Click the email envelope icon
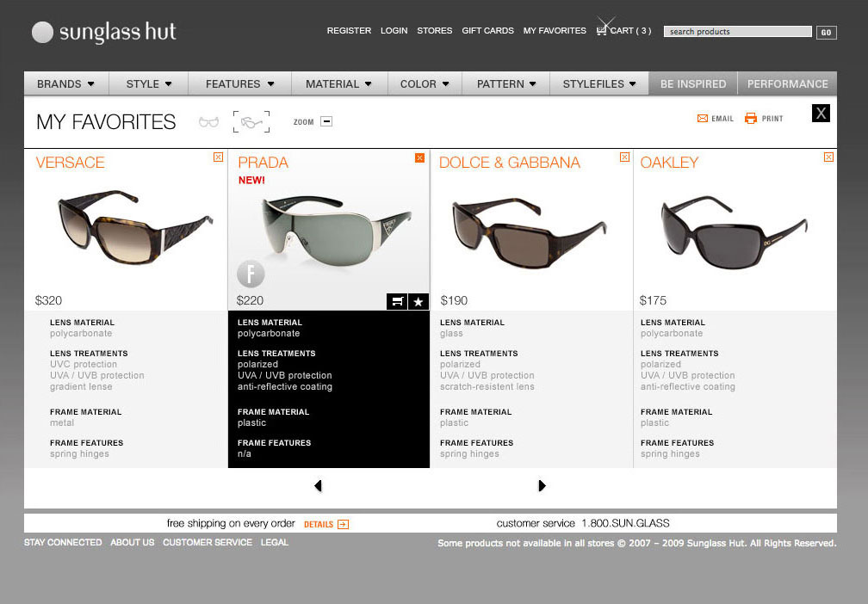The height and width of the screenshot is (604, 868). coord(703,119)
